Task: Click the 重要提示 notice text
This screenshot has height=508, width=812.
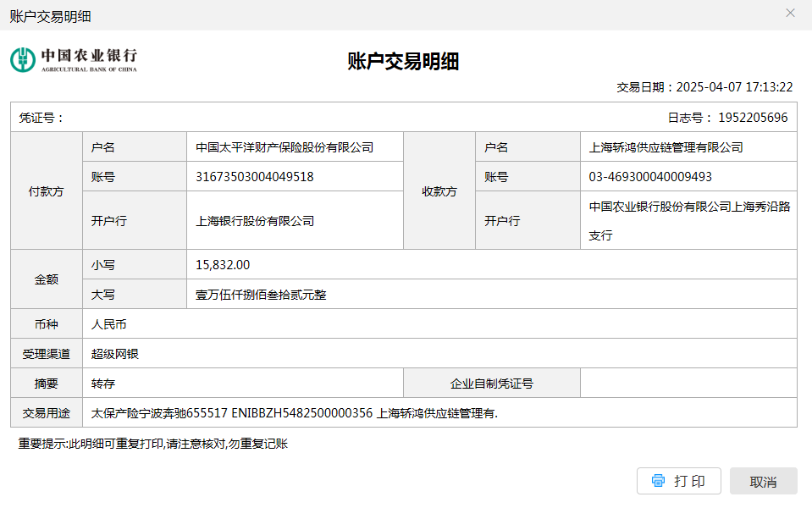Action: 153,444
